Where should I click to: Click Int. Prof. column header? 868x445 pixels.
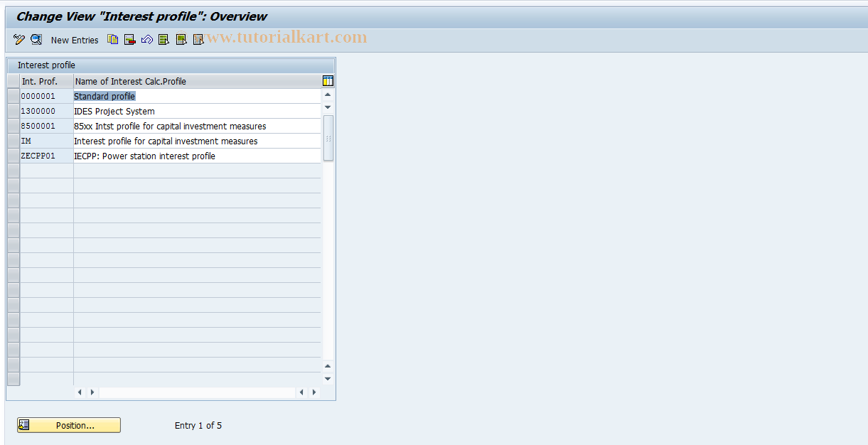point(47,81)
